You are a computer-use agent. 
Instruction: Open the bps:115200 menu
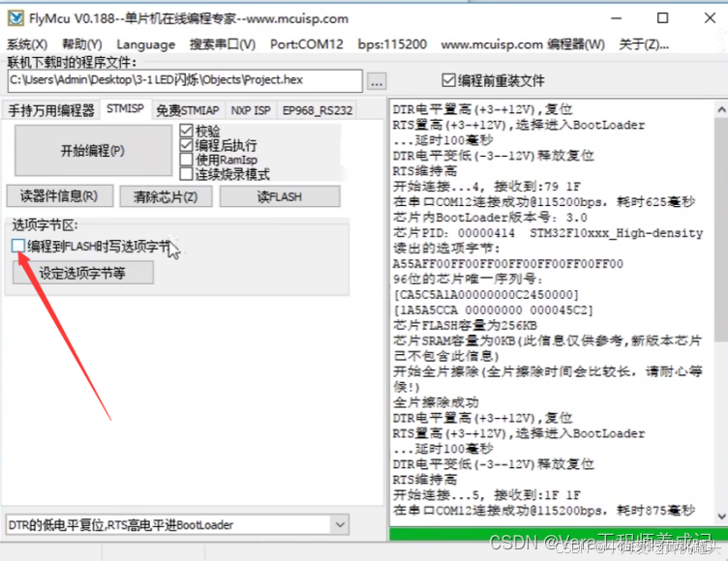coord(392,44)
